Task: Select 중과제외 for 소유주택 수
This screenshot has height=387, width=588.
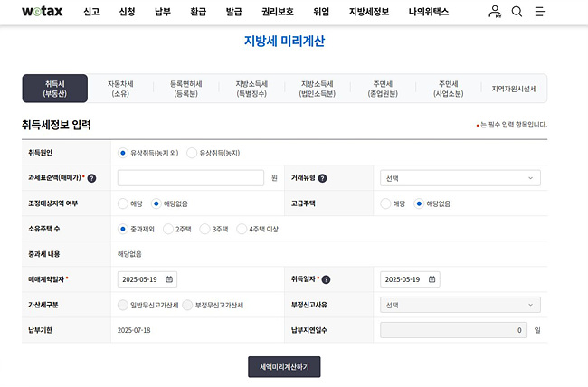Action: (x=123, y=229)
